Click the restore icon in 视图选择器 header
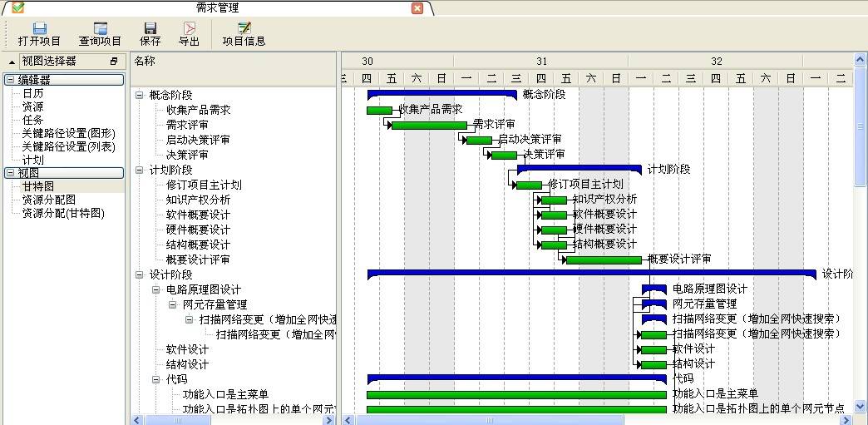 coord(114,62)
